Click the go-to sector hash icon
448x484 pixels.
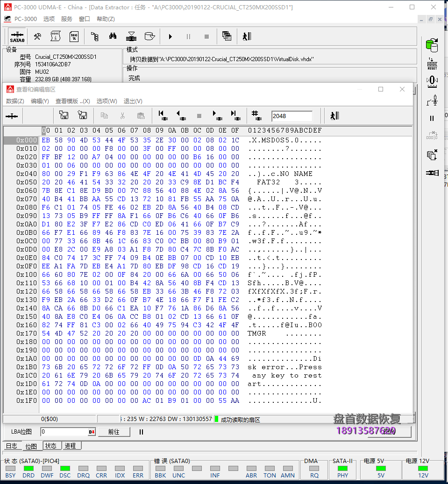pos(256,115)
